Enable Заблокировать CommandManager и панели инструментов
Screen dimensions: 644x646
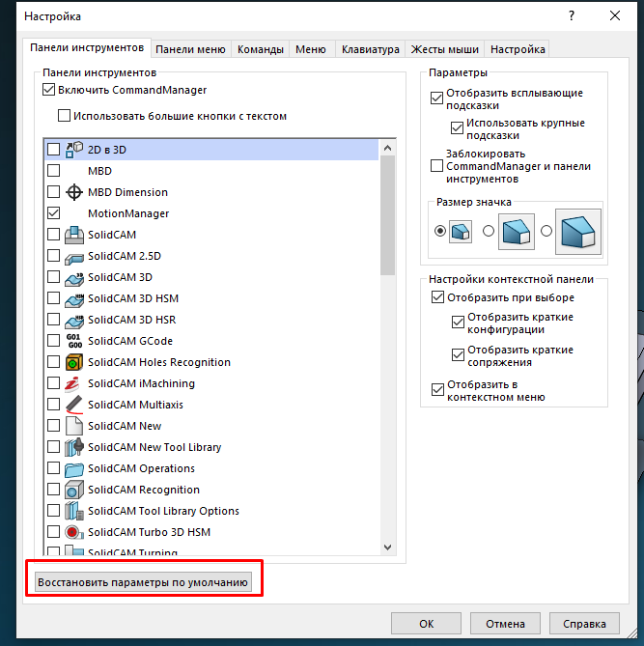pos(436,166)
